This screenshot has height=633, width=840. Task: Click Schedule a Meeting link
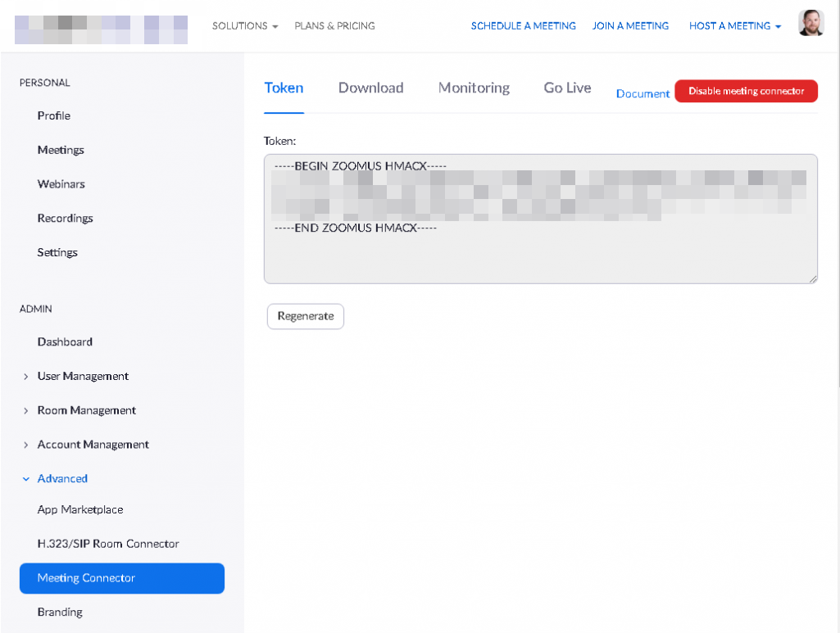[x=524, y=25]
